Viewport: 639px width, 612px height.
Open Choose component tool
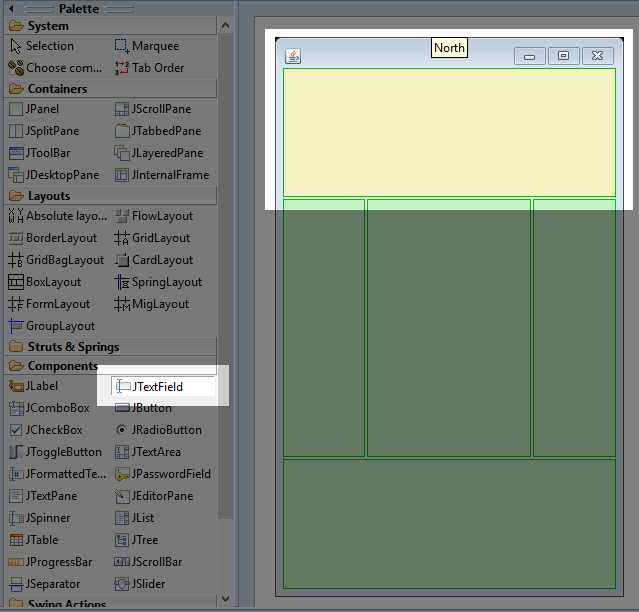[x=55, y=68]
